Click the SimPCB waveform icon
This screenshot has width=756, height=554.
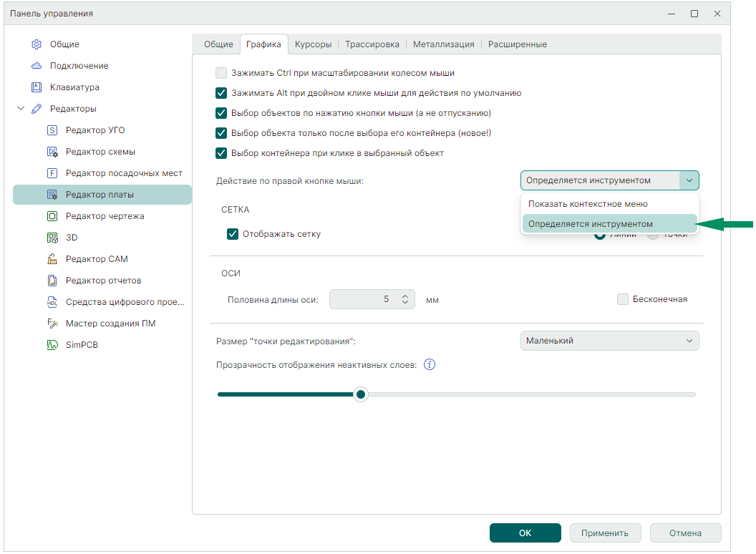click(52, 345)
